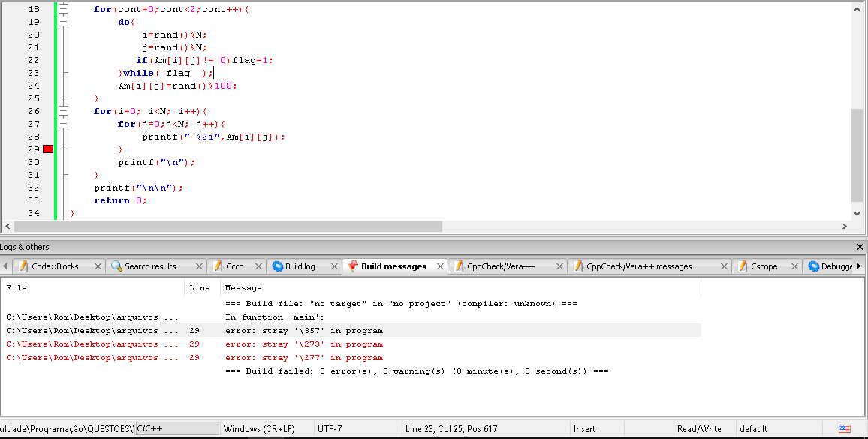The width and height of the screenshot is (868, 439).
Task: Click the Cscope tab notepad icon
Action: click(x=743, y=266)
